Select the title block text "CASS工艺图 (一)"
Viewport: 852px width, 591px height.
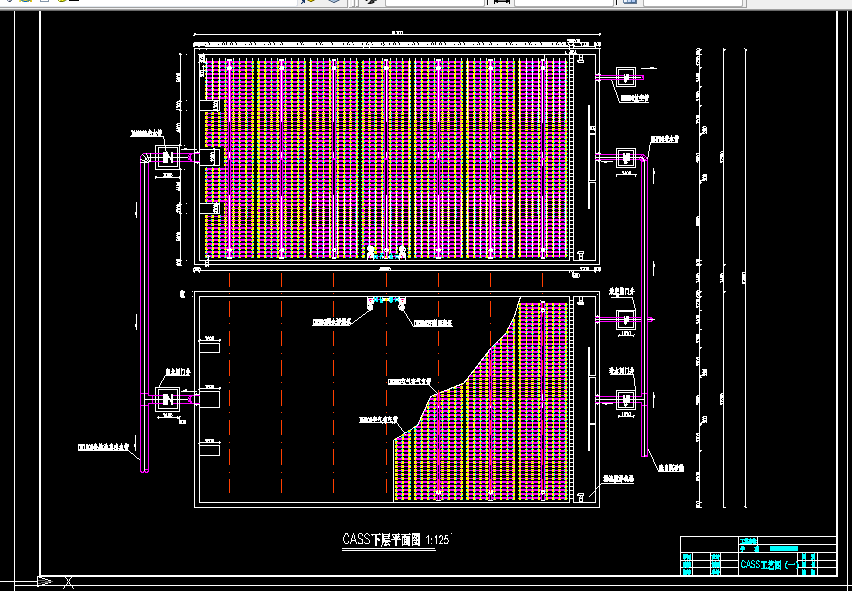pos(769,565)
